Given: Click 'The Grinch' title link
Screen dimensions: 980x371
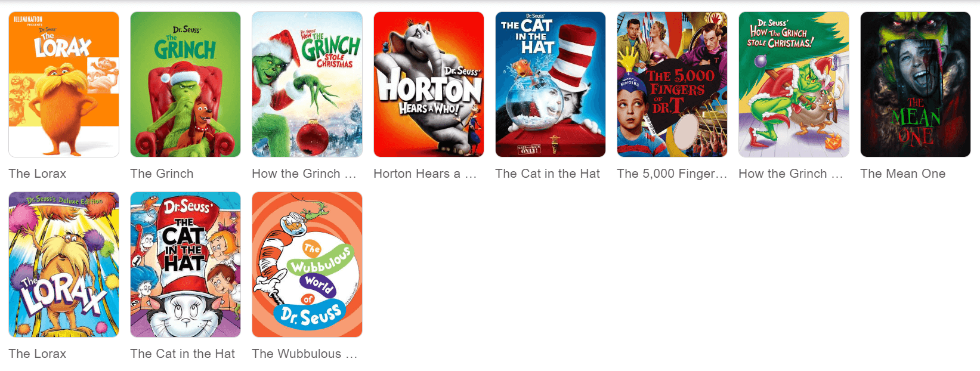Looking at the screenshot, I should point(162,174).
